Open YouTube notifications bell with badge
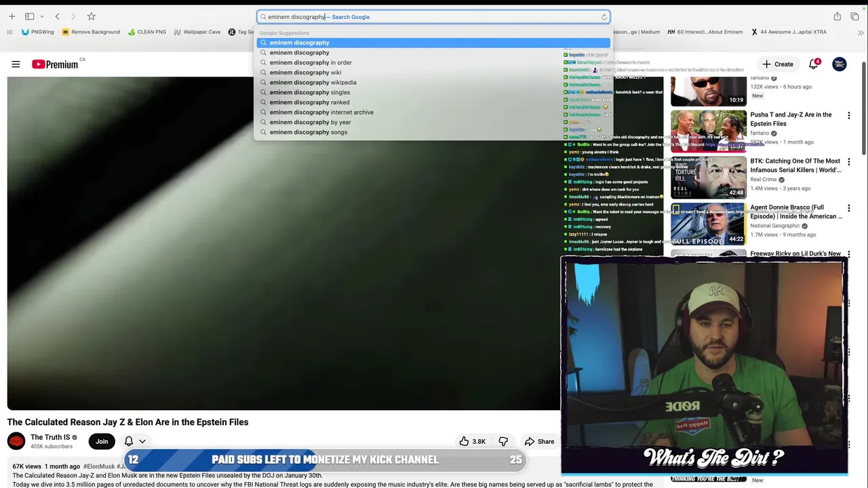Image resolution: width=868 pixels, height=488 pixels. [x=814, y=64]
